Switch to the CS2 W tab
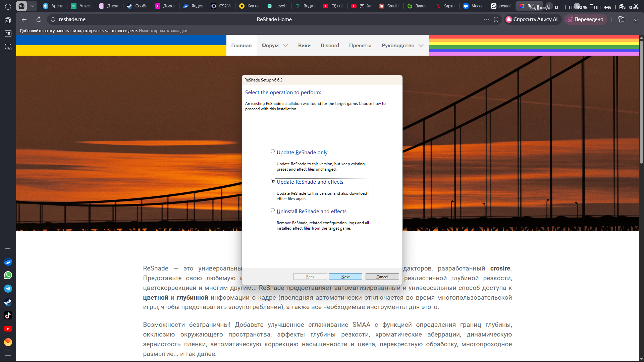The height and width of the screenshot is (362, 644). [221, 6]
